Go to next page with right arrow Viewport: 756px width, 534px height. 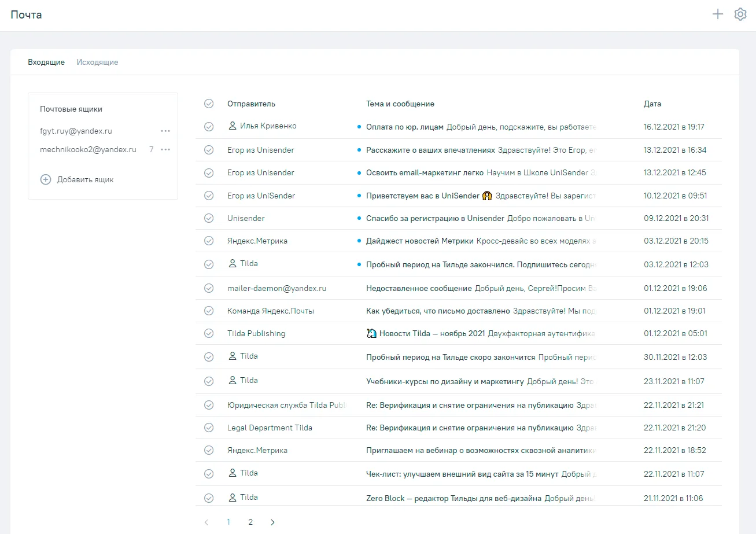point(272,522)
